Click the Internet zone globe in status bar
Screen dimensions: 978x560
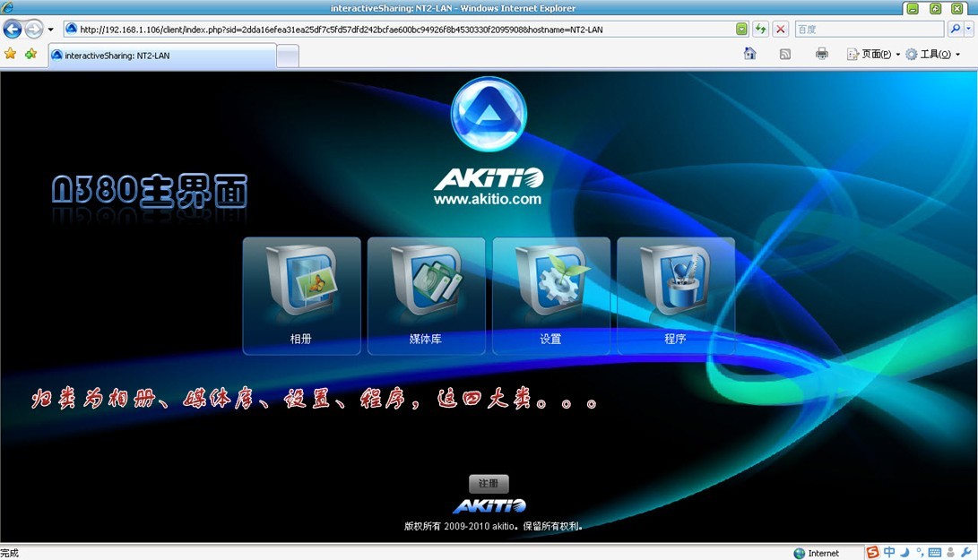click(x=799, y=553)
